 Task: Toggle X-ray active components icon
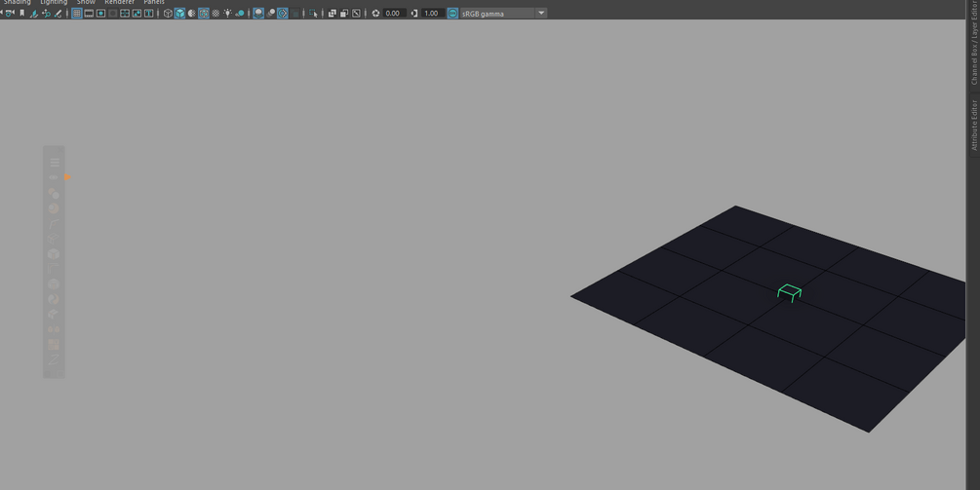pyautogui.click(x=344, y=13)
